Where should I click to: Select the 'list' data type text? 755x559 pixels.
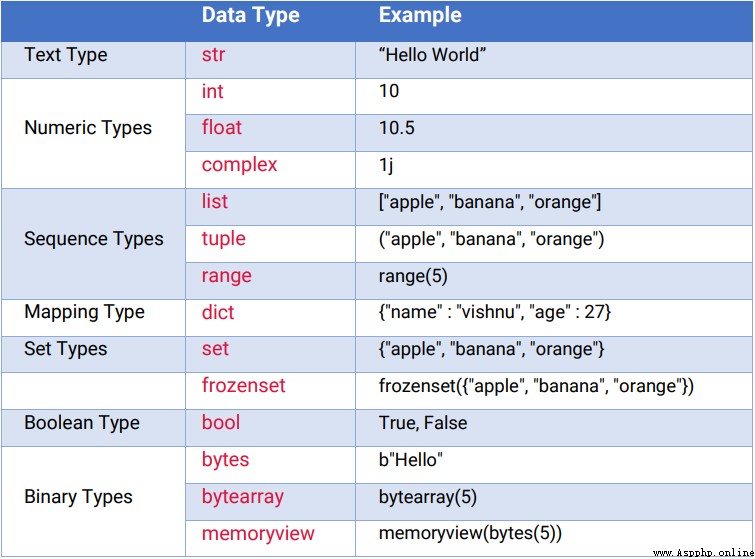tap(215, 201)
